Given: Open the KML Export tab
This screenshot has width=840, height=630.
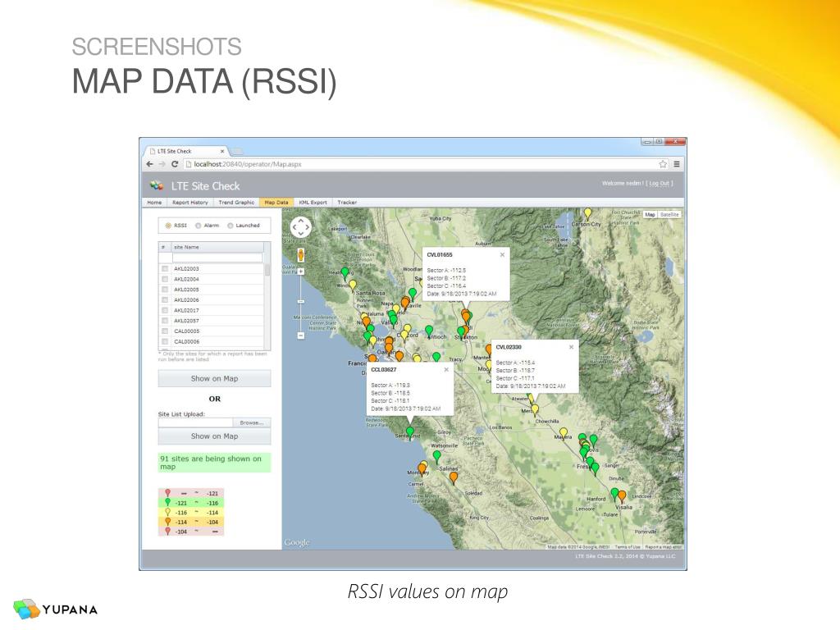Looking at the screenshot, I should point(313,203).
